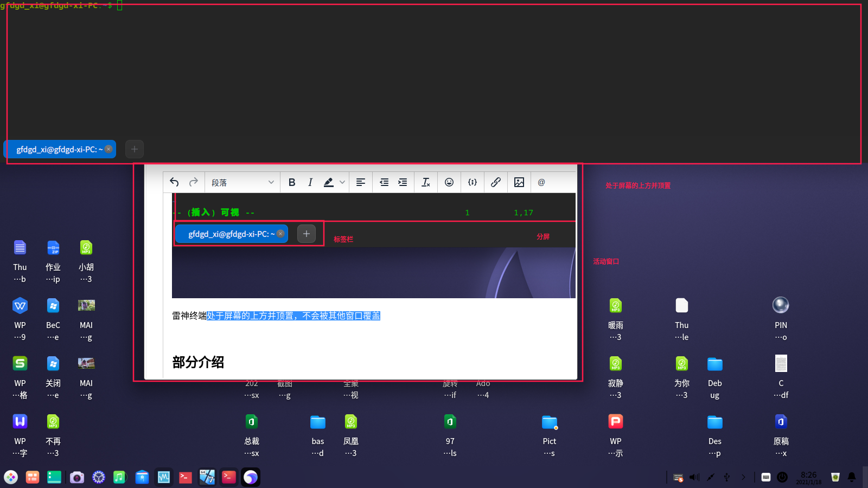Open the onscreen keyboard tray icon
The height and width of the screenshot is (488, 868).
766,477
